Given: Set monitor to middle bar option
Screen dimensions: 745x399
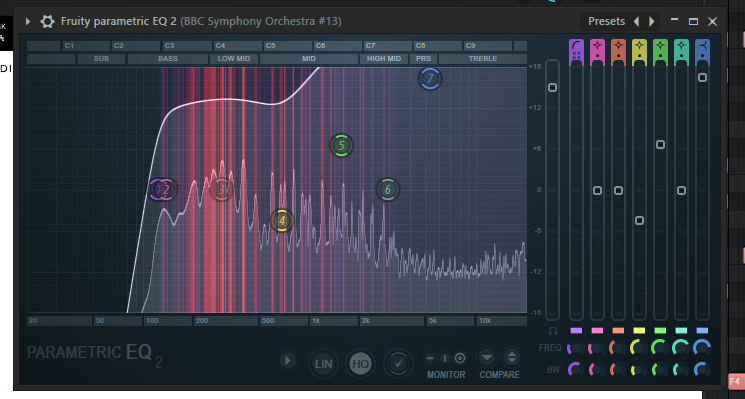Looking at the screenshot, I should point(445,358).
